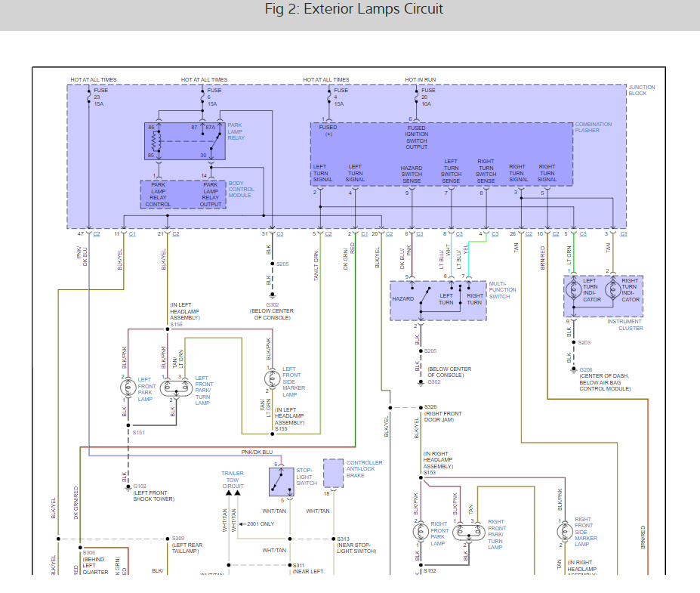Image resolution: width=700 pixels, height=593 pixels.
Task: Click the Controller Anti-Lock Brake dashed box
Action: [333, 473]
